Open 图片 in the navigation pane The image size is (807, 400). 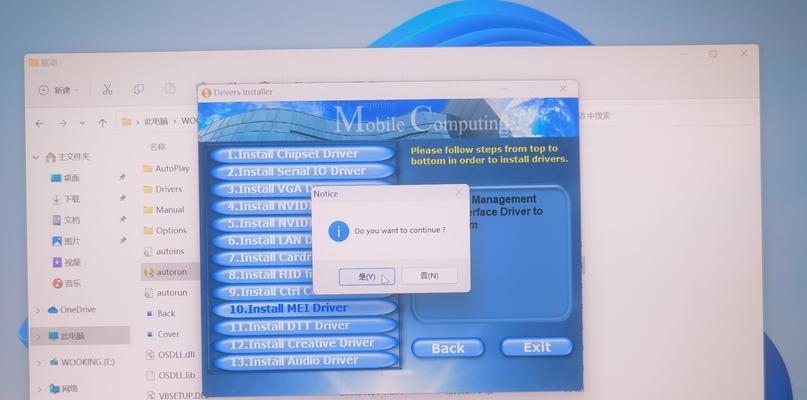point(66,241)
